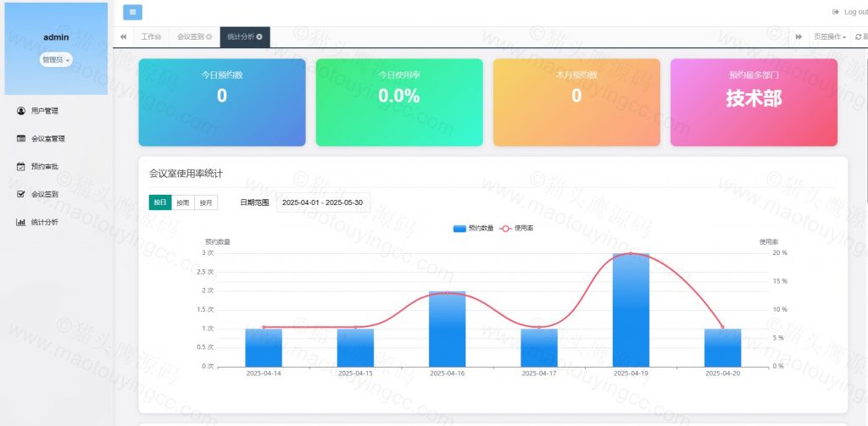
Task: Click the 统计分析 bar chart icon
Action: [x=21, y=223]
